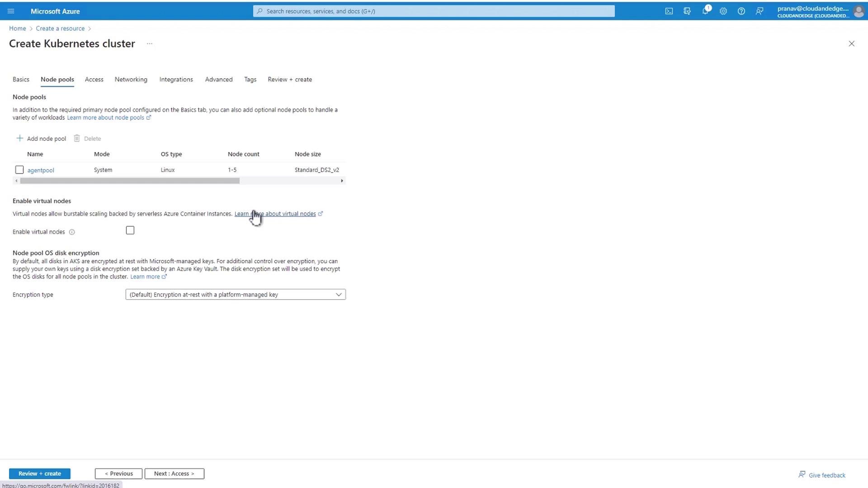Click info icon beside Enable virtual nodes
Viewport: 868px width, 488px height.
72,232
